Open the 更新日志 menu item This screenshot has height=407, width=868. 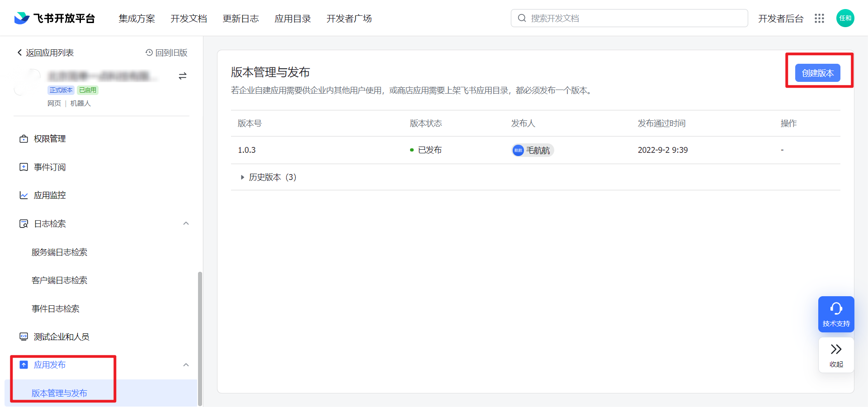(x=241, y=19)
